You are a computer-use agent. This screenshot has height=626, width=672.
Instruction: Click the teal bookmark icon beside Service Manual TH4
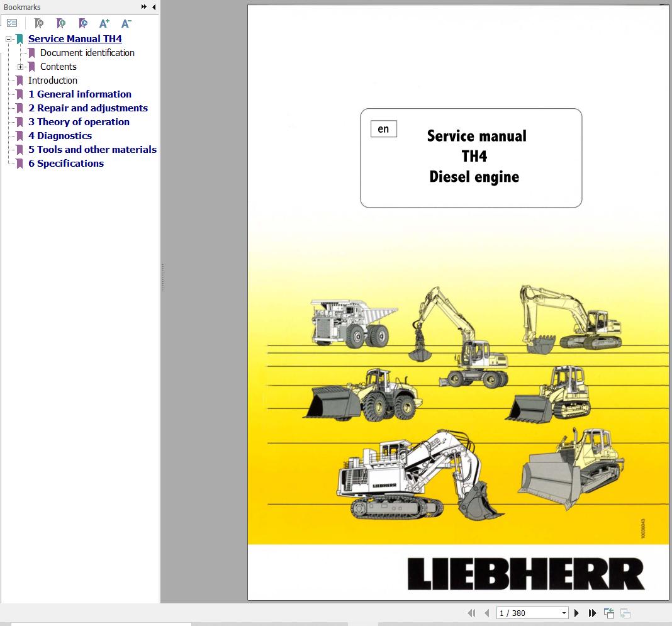point(20,39)
